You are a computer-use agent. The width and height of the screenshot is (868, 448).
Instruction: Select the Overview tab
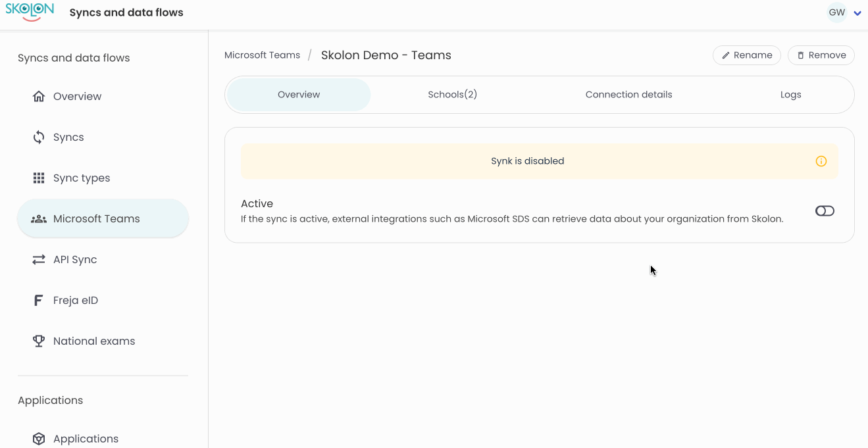[299, 95]
